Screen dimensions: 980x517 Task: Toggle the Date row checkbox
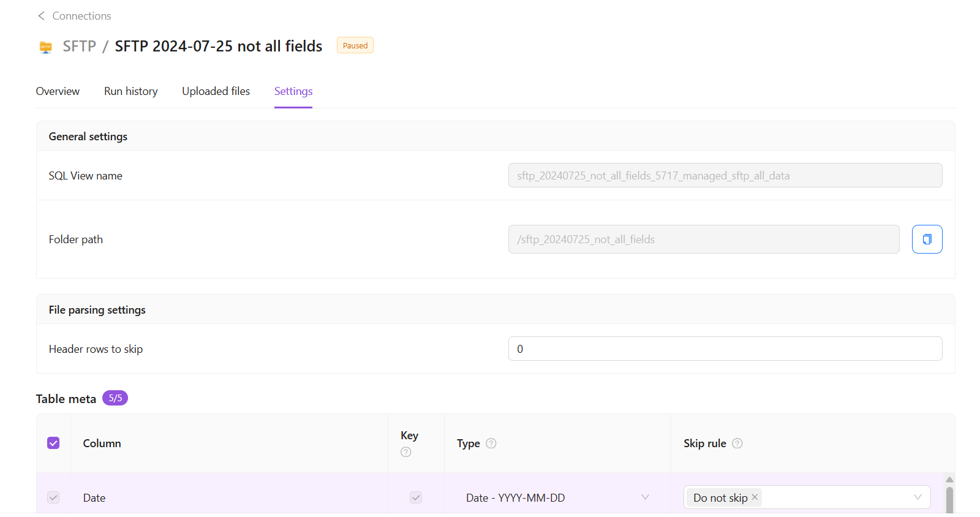coord(53,497)
